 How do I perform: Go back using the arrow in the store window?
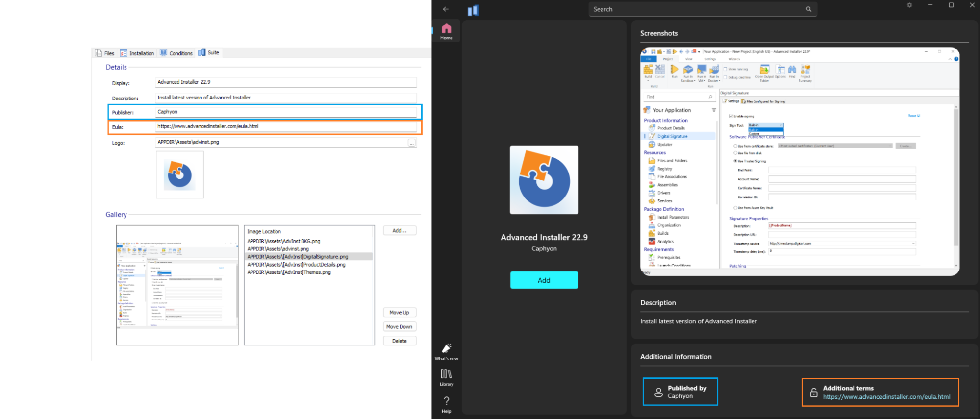tap(445, 9)
